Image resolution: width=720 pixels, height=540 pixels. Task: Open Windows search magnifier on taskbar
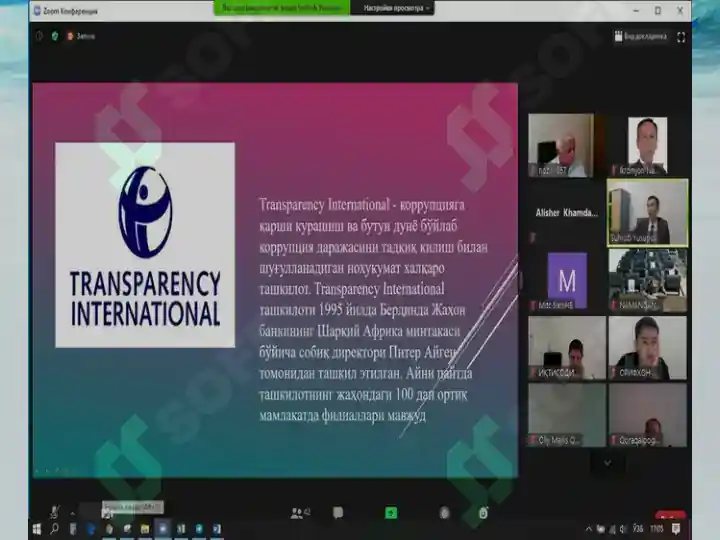[55, 529]
